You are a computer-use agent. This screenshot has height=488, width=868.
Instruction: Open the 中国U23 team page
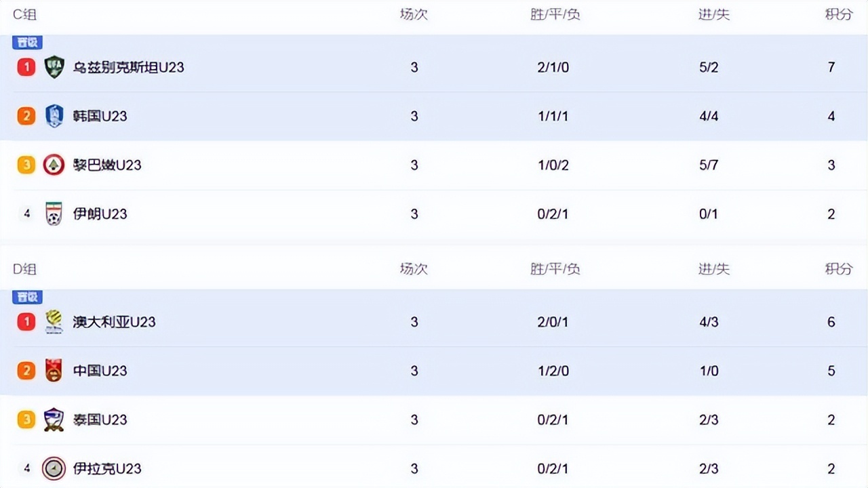pos(100,371)
